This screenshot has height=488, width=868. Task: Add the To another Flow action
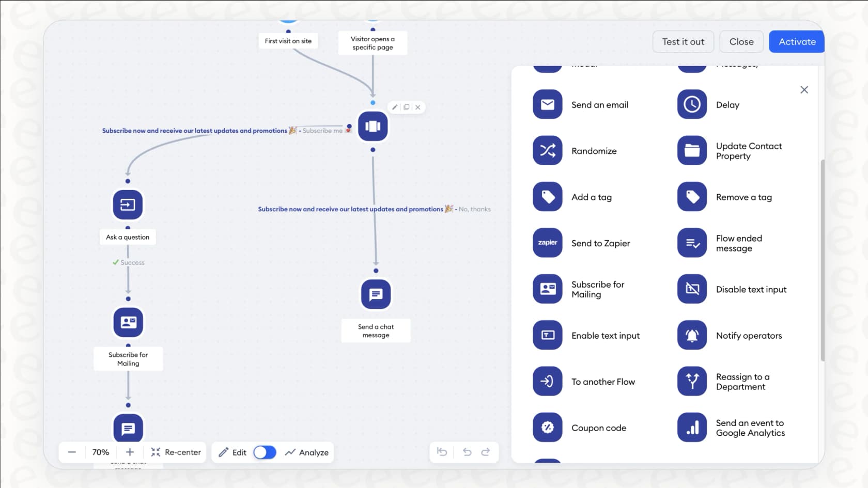pos(547,381)
